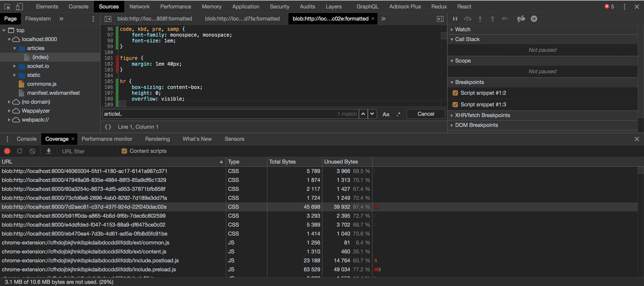The height and width of the screenshot is (286, 644).
Task: Start coverage recording with red button
Action: pyautogui.click(x=7, y=151)
